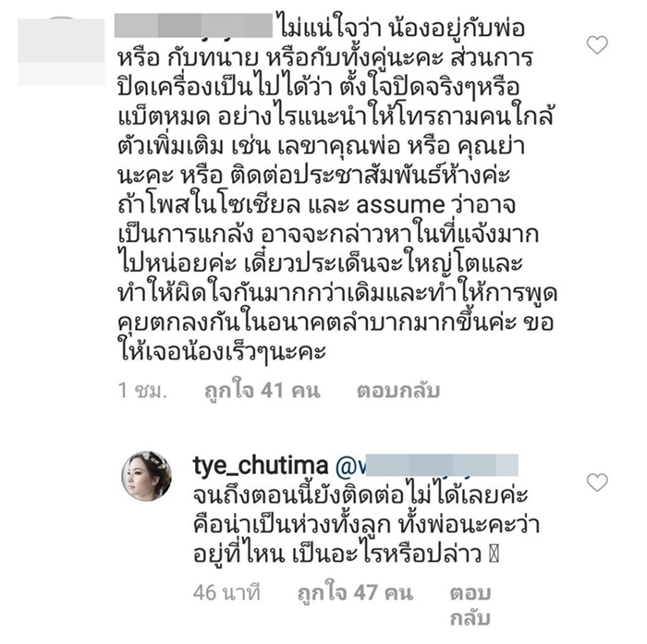Click the emoji at the end of tye_chutima's reply
The image size is (647, 644).
494,554
